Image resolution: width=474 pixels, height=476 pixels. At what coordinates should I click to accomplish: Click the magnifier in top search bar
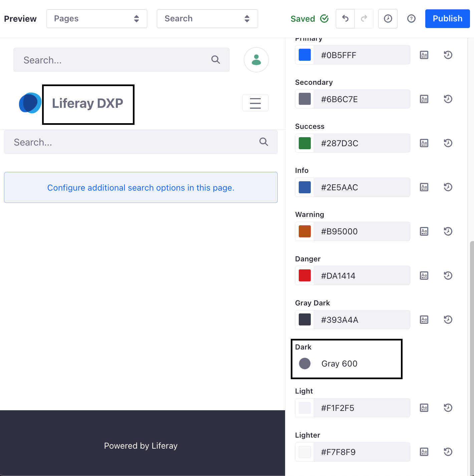(x=216, y=60)
